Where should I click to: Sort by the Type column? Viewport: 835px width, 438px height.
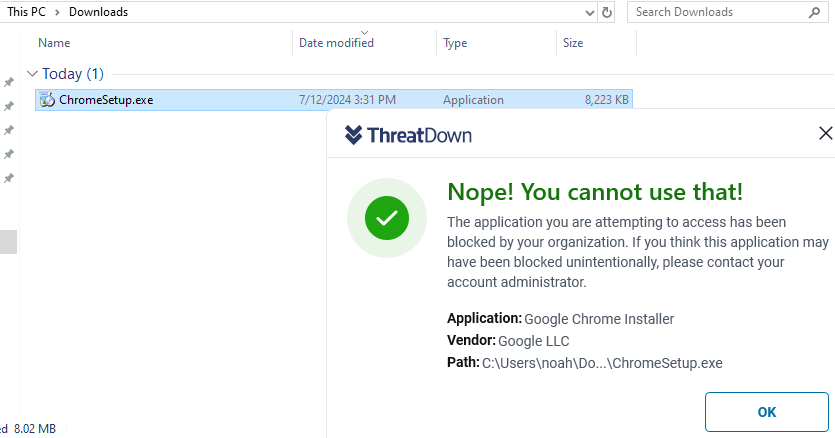(x=455, y=43)
